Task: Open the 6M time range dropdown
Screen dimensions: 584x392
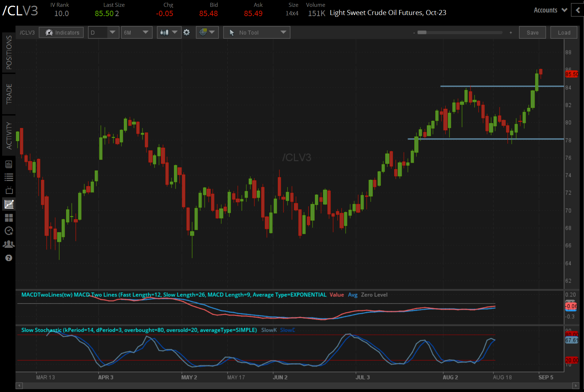Action: [137, 33]
